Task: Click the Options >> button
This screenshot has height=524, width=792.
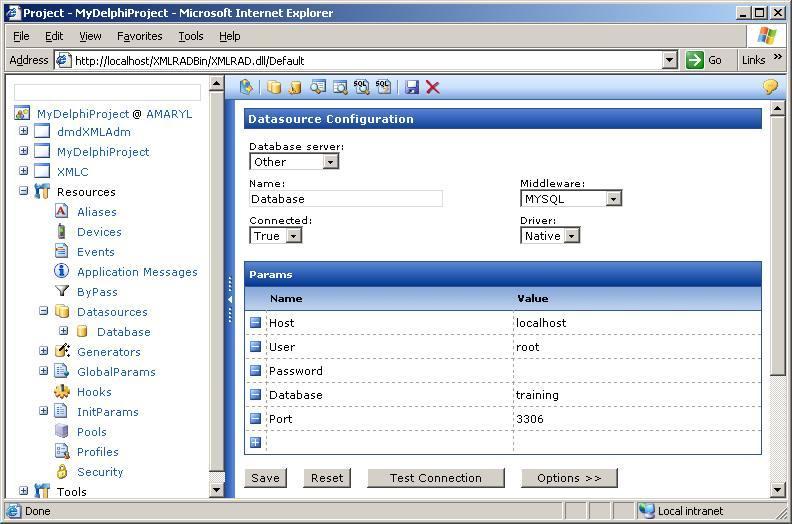Action: pyautogui.click(x=569, y=478)
